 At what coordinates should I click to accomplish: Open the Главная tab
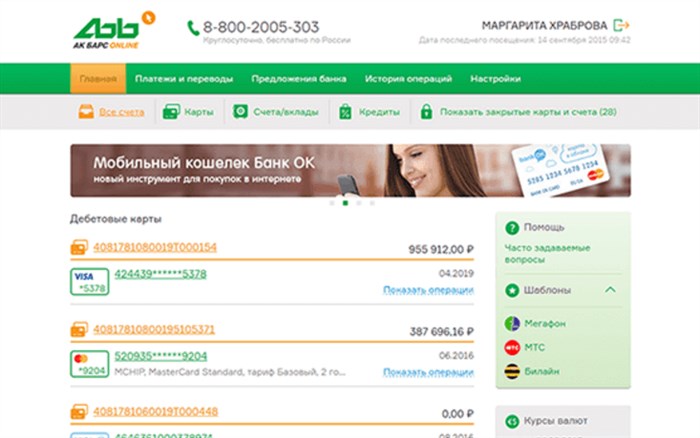pos(98,79)
